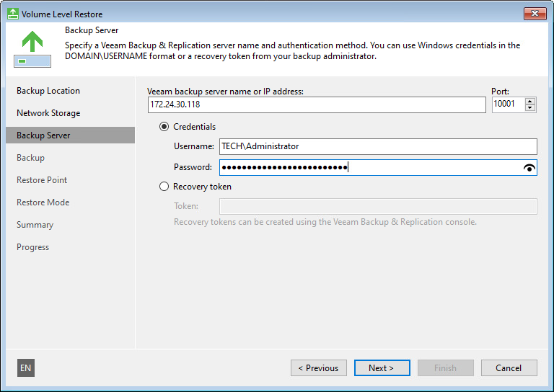
Task: Open the Progress step
Action: [32, 247]
